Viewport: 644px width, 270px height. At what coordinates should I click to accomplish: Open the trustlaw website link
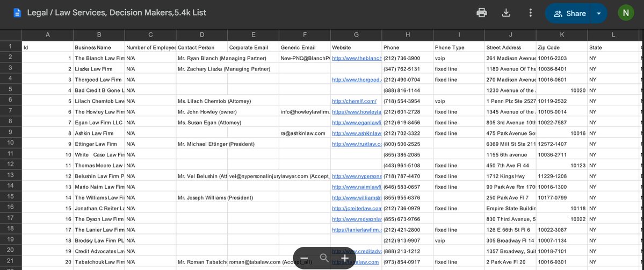[x=357, y=144]
